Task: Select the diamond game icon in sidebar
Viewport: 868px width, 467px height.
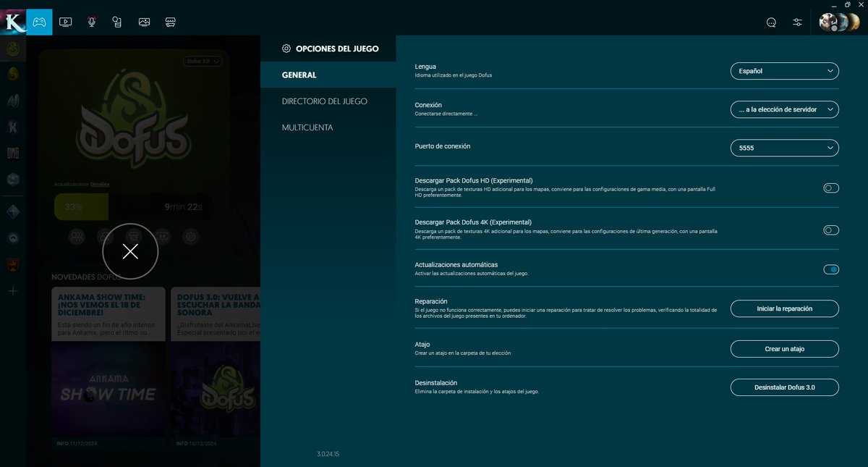Action: [13, 212]
